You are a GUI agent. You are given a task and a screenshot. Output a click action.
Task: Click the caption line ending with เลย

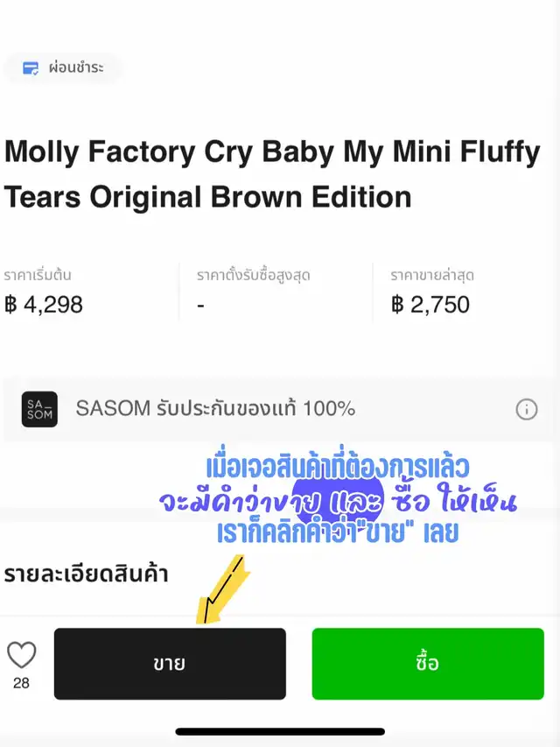coord(338,532)
